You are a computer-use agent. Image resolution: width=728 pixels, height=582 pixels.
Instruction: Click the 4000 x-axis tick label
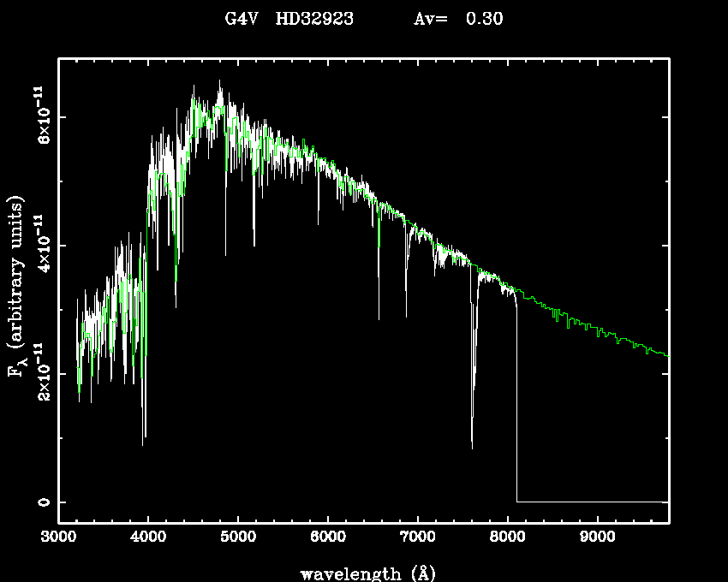[x=148, y=537]
